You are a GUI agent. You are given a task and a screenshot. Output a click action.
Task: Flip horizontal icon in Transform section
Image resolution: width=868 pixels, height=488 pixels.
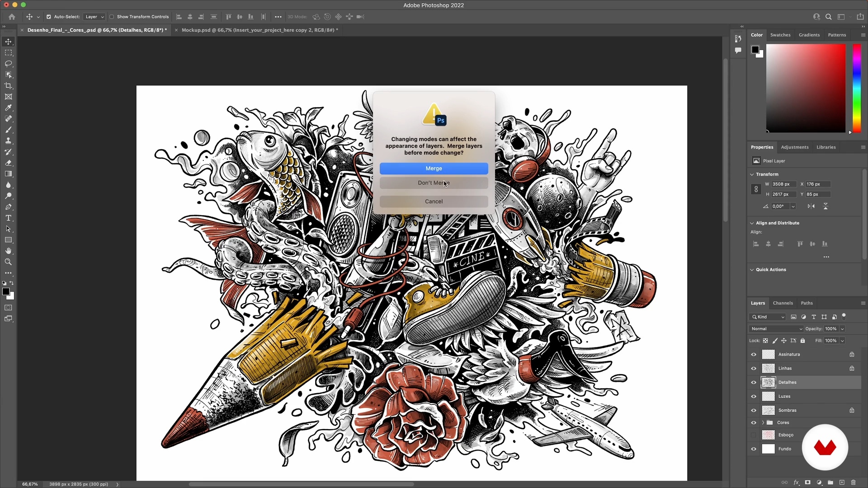click(811, 206)
